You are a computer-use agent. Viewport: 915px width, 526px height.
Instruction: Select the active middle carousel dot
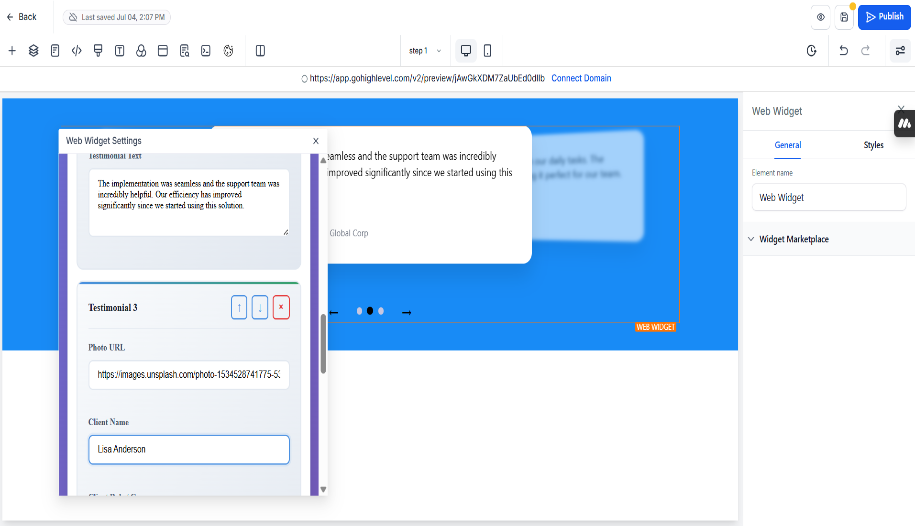coord(370,311)
